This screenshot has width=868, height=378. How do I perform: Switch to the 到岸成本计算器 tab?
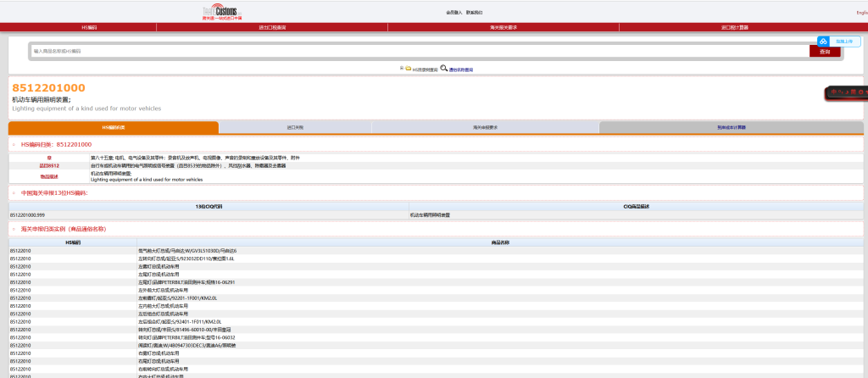tap(731, 127)
